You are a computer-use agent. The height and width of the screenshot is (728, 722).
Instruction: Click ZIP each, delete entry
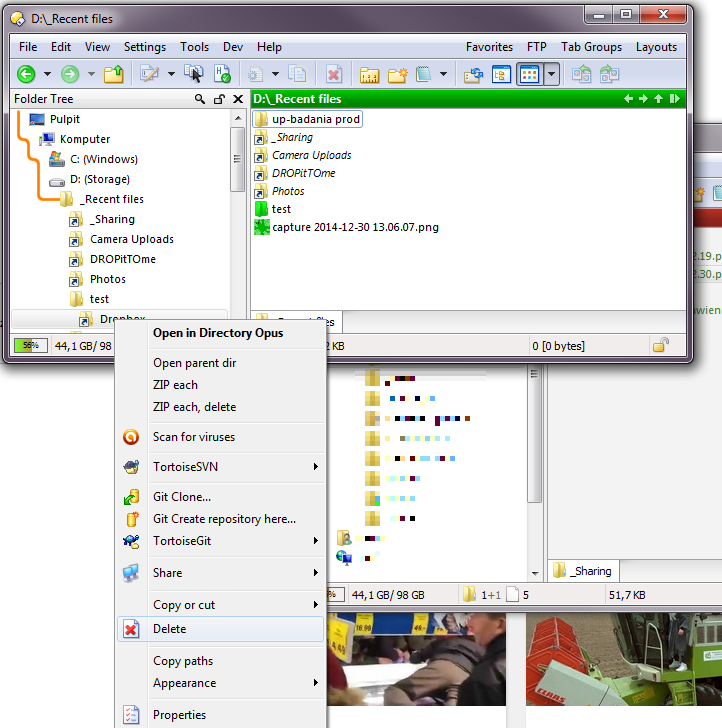click(194, 407)
